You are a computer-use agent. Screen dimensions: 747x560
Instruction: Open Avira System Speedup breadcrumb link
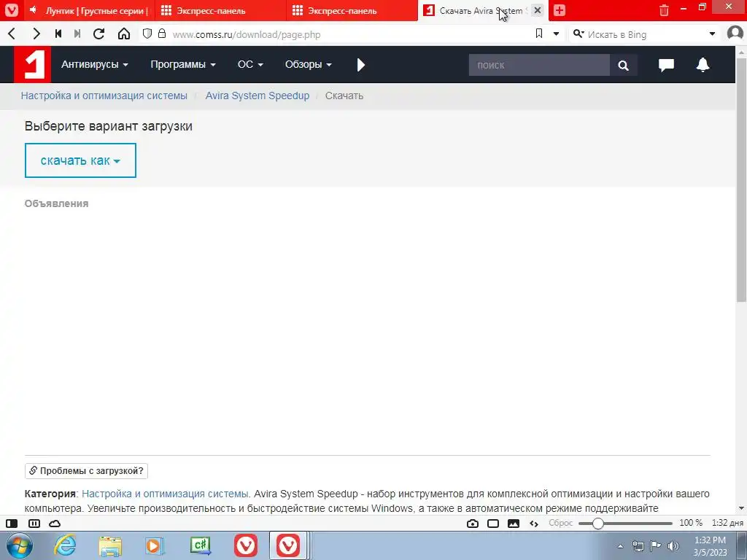coord(258,96)
